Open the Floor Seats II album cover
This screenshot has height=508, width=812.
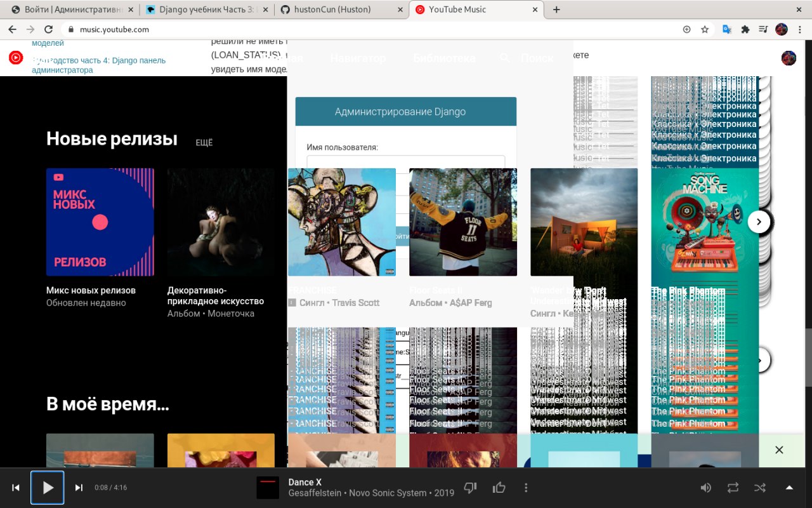click(x=463, y=222)
